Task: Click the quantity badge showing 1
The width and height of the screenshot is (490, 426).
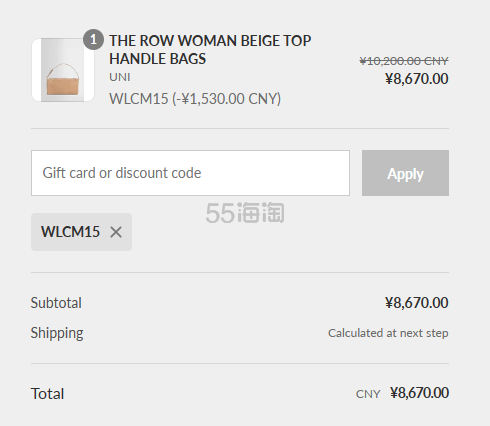Action: [x=93, y=40]
